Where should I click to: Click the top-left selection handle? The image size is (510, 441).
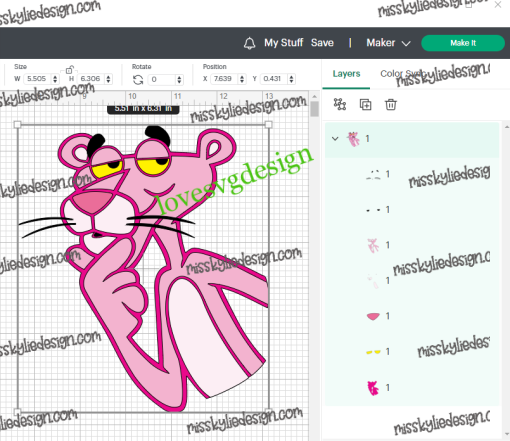17,125
